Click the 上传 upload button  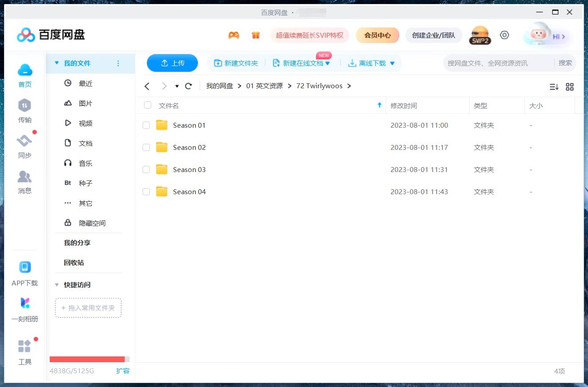point(172,63)
